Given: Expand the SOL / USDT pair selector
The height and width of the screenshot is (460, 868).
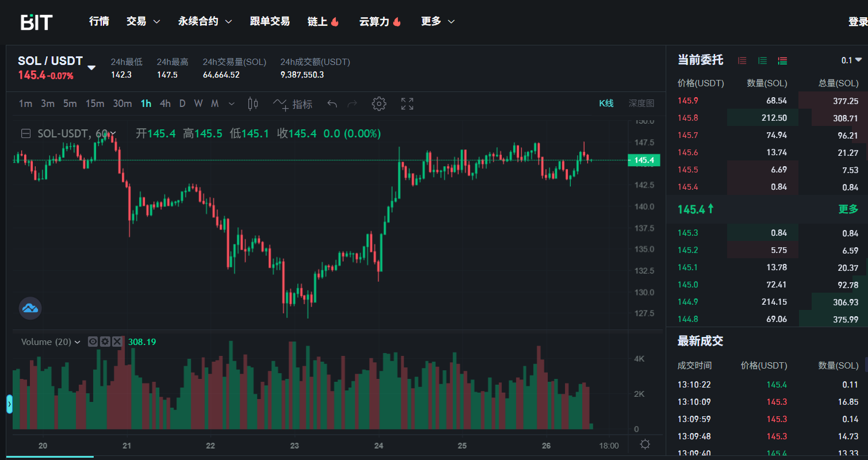Looking at the screenshot, I should click(x=91, y=68).
